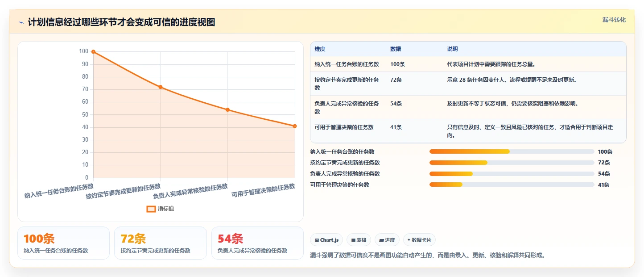
Task: Click the x-axis label 纳入统一任务台账的任务数
Action: [59, 191]
